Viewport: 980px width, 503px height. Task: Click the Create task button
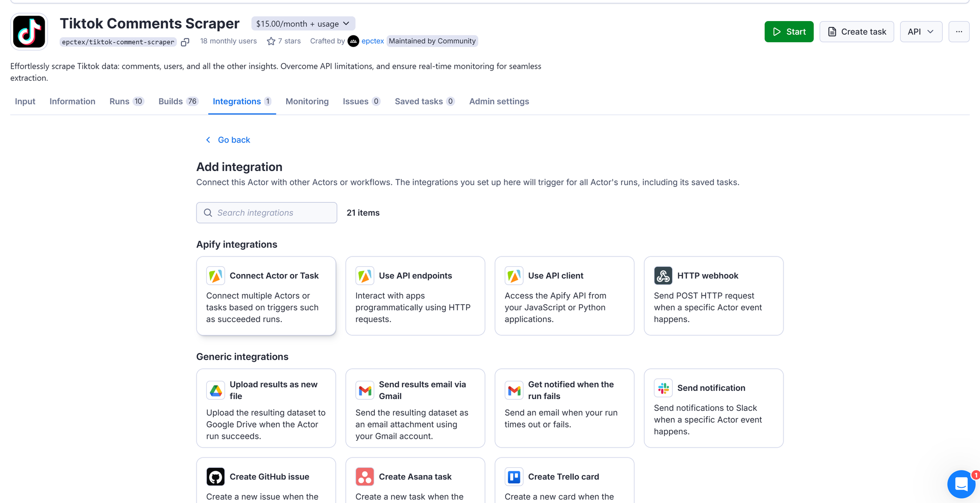click(x=857, y=32)
